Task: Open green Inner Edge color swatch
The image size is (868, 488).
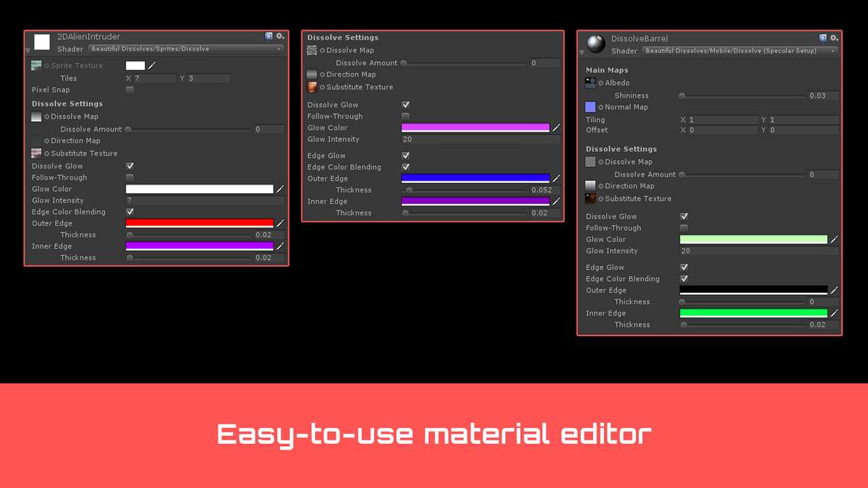Action: (x=754, y=313)
